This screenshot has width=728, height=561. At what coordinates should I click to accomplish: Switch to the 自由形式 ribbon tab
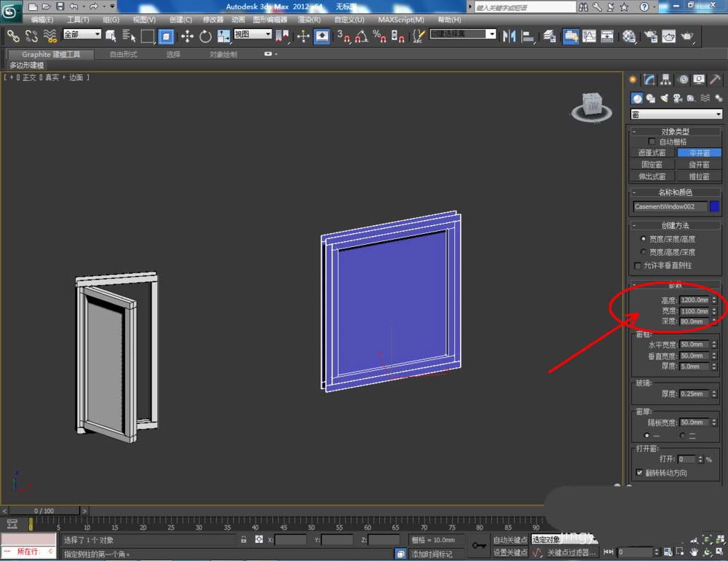pos(124,55)
